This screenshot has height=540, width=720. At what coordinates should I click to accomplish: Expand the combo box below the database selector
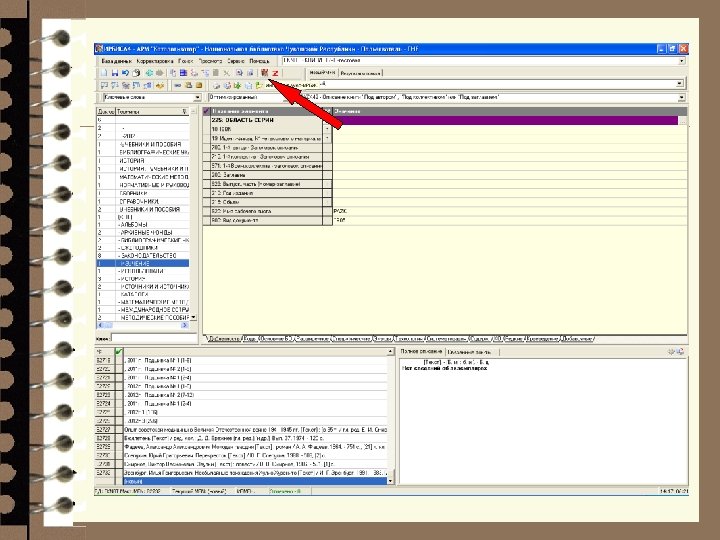point(679,84)
